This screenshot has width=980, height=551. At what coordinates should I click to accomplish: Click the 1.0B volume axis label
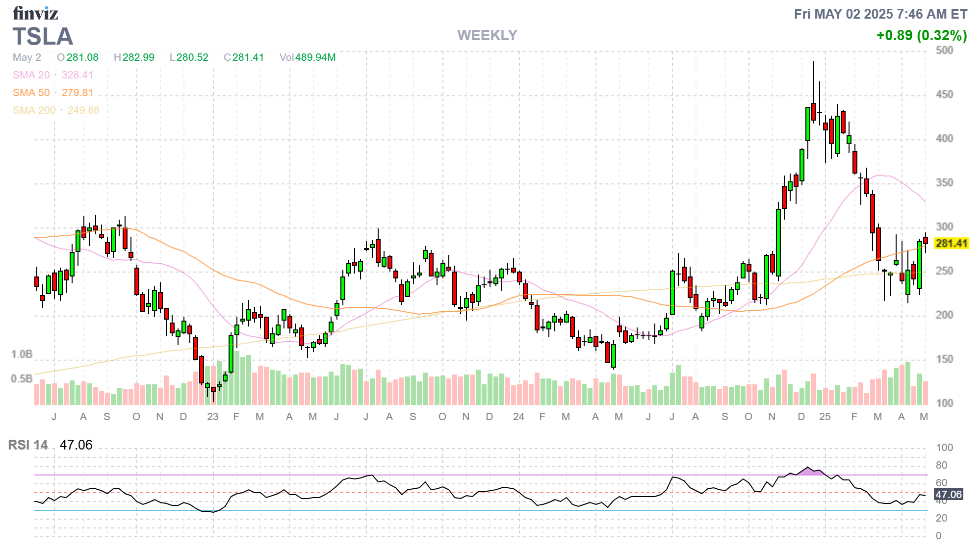tap(22, 354)
